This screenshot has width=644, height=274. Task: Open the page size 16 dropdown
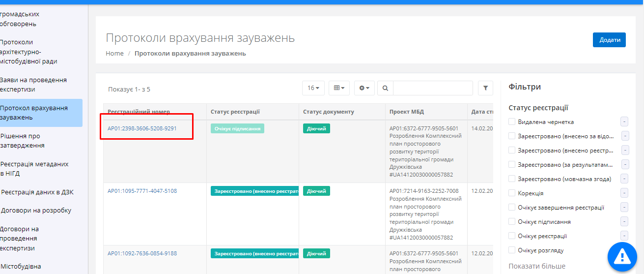click(x=313, y=88)
